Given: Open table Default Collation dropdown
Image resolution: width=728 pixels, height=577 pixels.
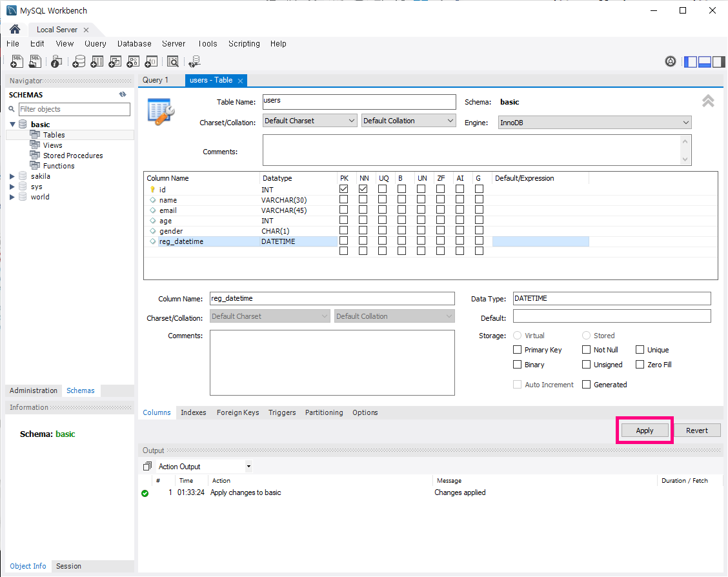Looking at the screenshot, I should [409, 121].
